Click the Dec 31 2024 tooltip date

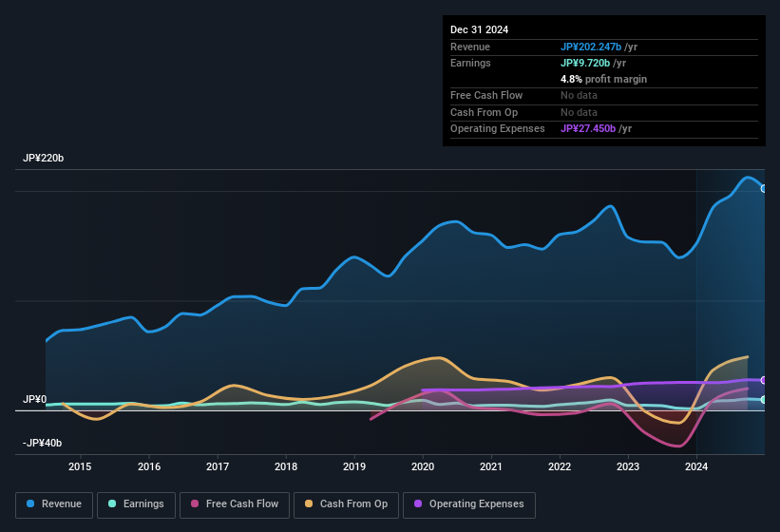pyautogui.click(x=479, y=29)
